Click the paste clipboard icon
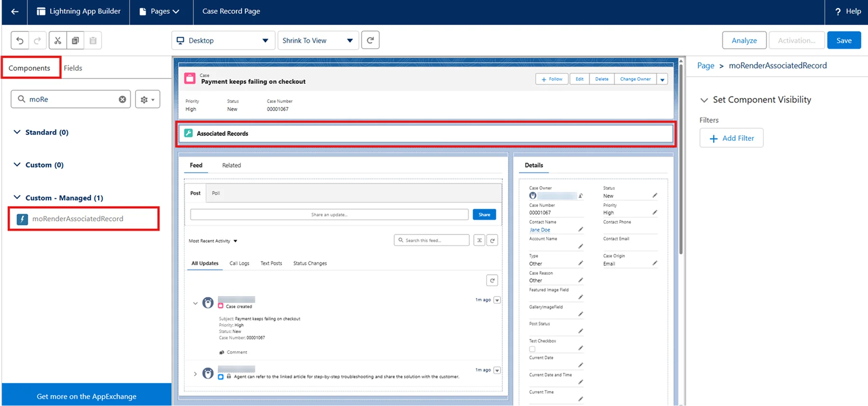 (x=93, y=41)
